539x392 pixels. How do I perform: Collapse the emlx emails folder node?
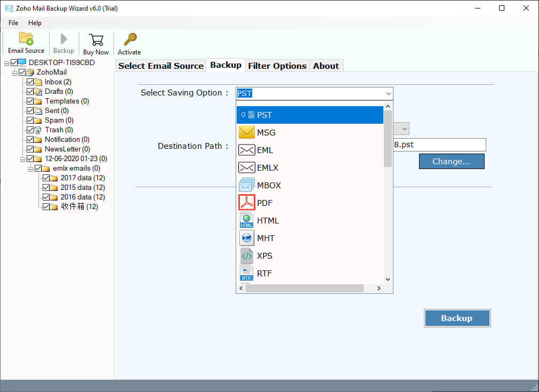pyautogui.click(x=30, y=169)
